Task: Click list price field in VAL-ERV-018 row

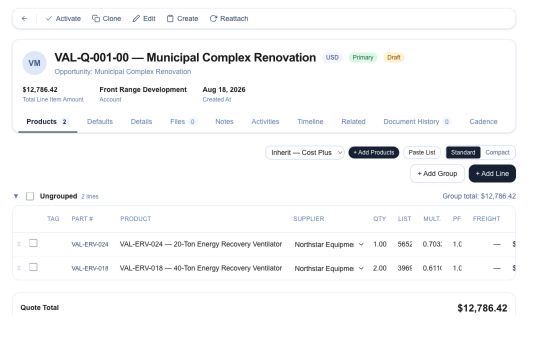Action: point(405,268)
